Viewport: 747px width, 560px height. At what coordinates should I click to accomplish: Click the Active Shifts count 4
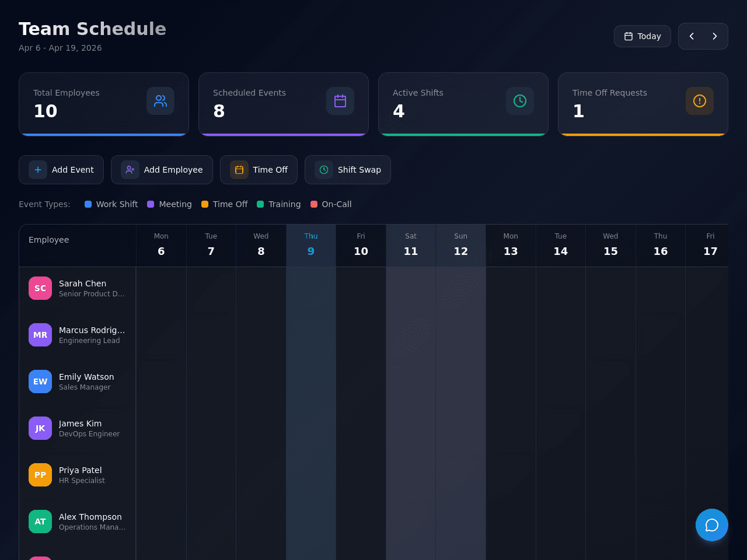tap(399, 111)
